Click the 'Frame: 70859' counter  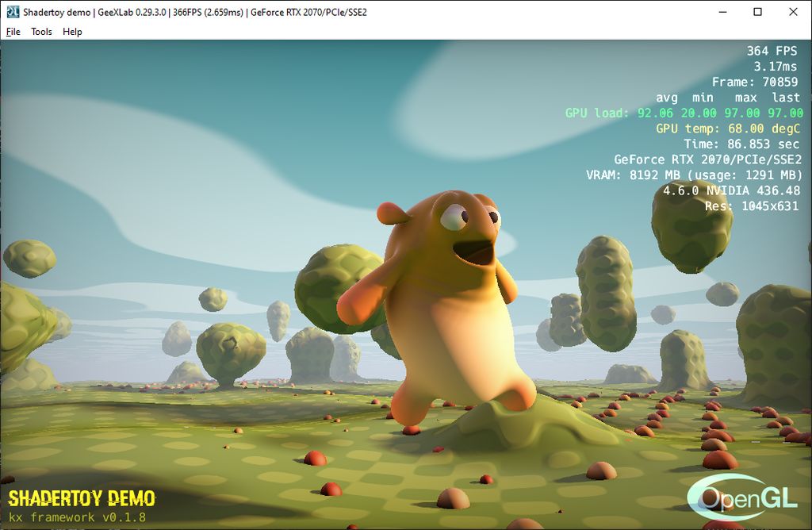click(755, 82)
